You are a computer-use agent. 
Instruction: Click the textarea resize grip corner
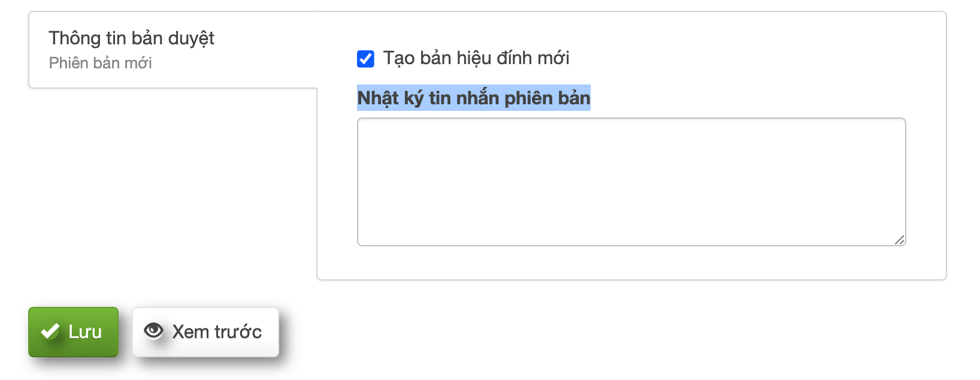[899, 240]
